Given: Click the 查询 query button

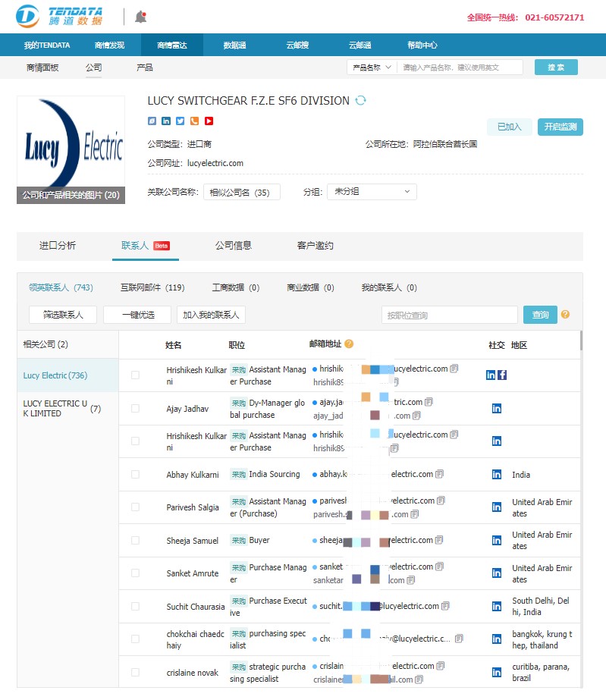Looking at the screenshot, I should pyautogui.click(x=540, y=315).
